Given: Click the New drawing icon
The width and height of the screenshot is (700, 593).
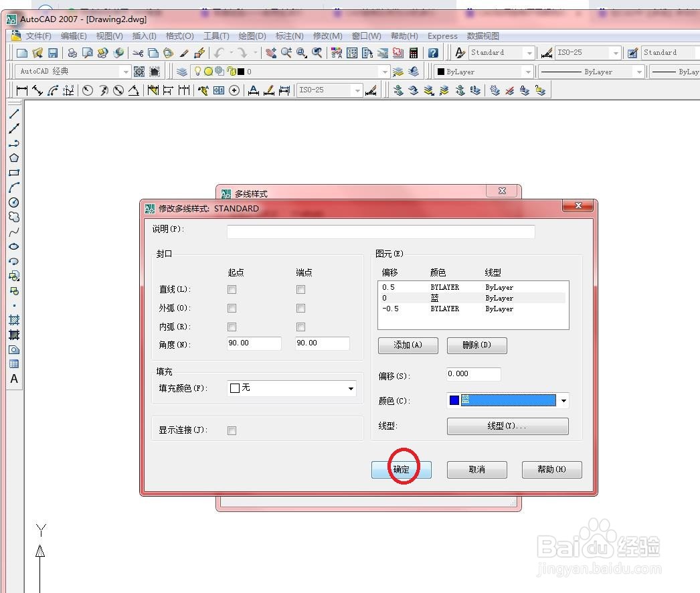Looking at the screenshot, I should (22, 53).
